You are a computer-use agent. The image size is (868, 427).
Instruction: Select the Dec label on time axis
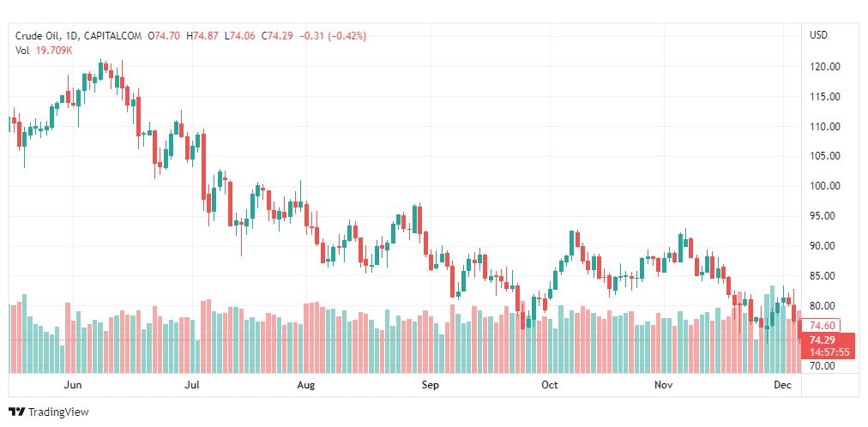[x=782, y=386]
